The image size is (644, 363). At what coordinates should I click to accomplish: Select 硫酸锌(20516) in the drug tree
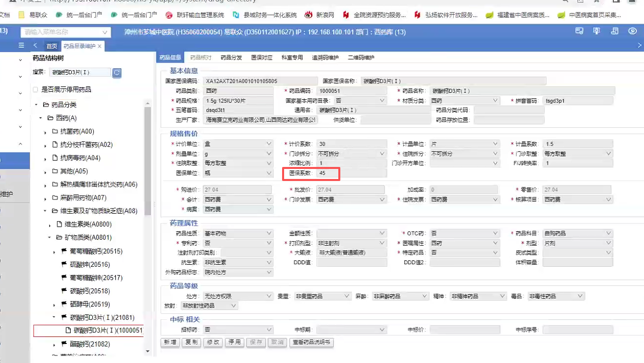89,264
